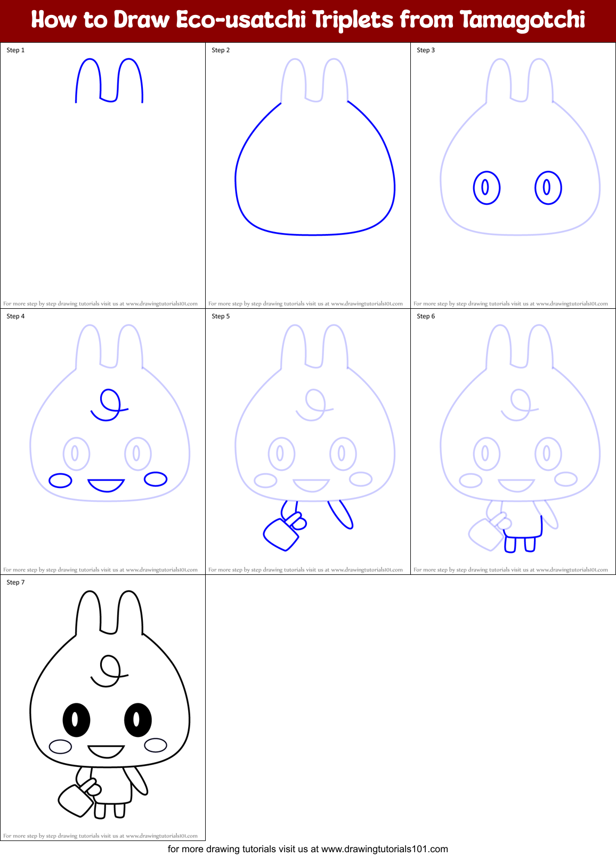Click the Step 6 dress and legs drawing

[523, 534]
